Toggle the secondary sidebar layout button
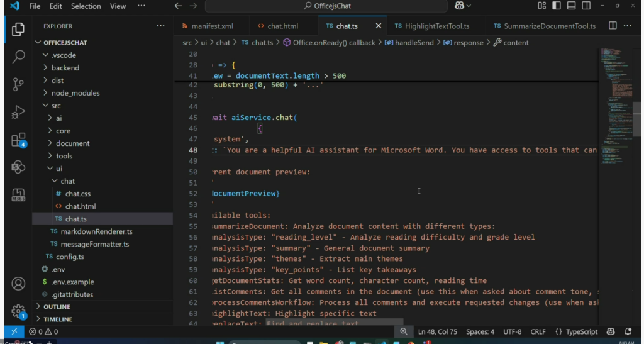The height and width of the screenshot is (344, 644). tap(586, 6)
